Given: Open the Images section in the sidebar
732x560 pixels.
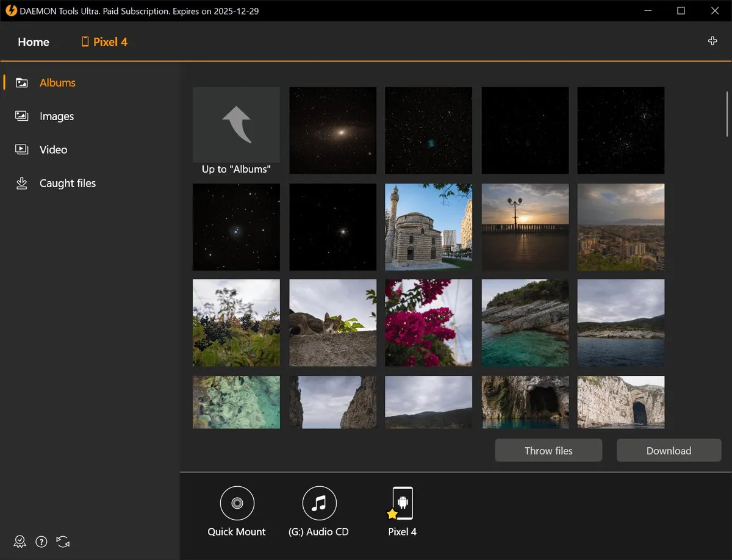Looking at the screenshot, I should pyautogui.click(x=56, y=116).
